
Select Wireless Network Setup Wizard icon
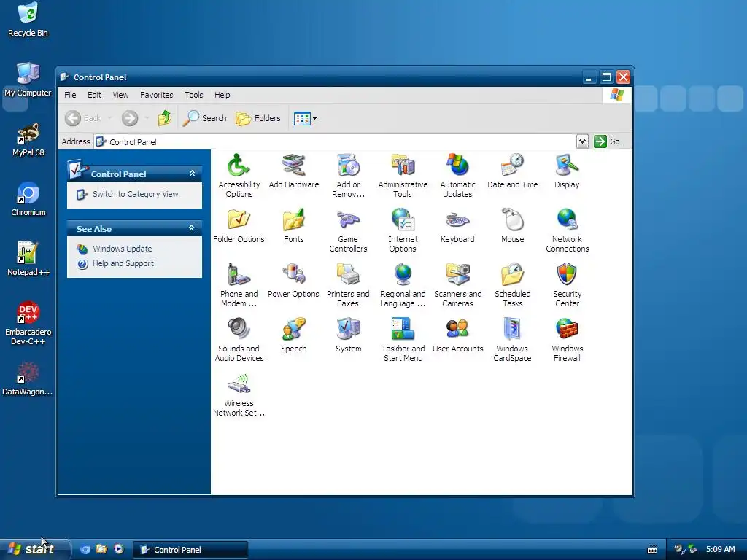[x=239, y=384]
